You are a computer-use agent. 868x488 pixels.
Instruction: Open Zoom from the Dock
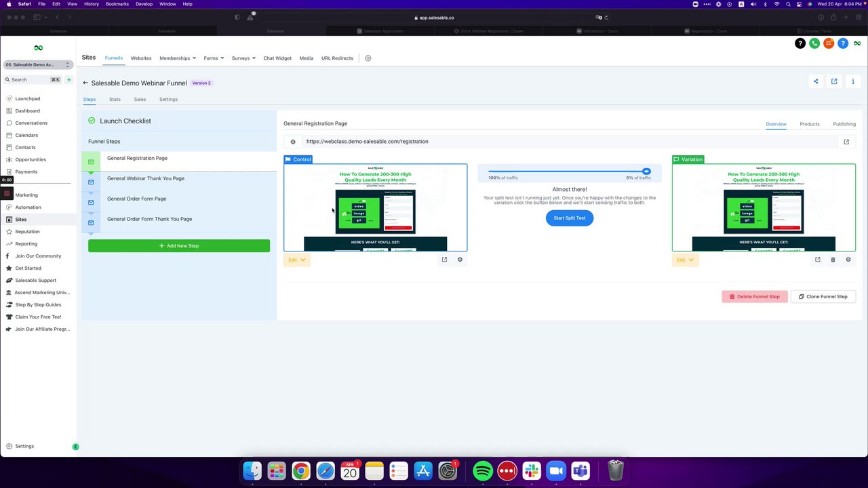coord(556,470)
